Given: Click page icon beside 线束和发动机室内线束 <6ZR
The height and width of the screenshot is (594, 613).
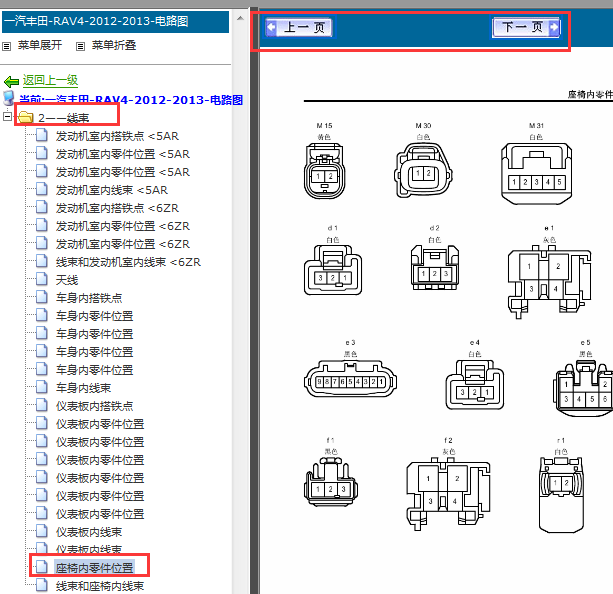Looking at the screenshot, I should (x=41, y=261).
